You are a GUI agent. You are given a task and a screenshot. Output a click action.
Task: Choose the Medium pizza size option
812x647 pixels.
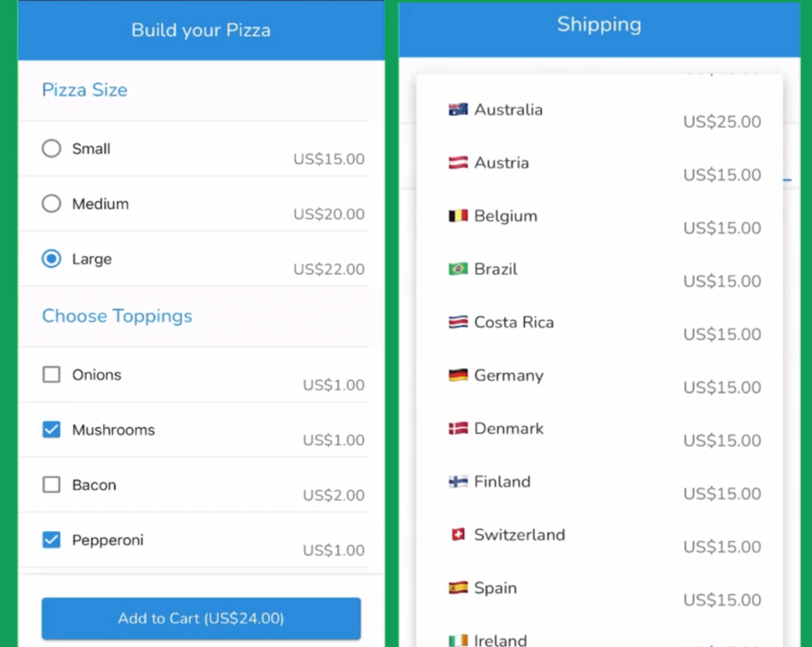[x=52, y=204]
